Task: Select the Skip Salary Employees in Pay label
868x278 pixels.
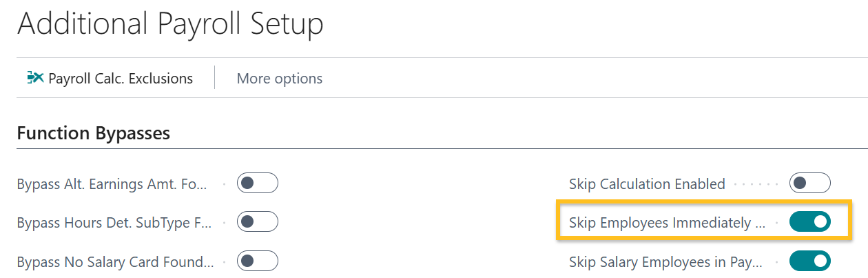Action: 665,262
